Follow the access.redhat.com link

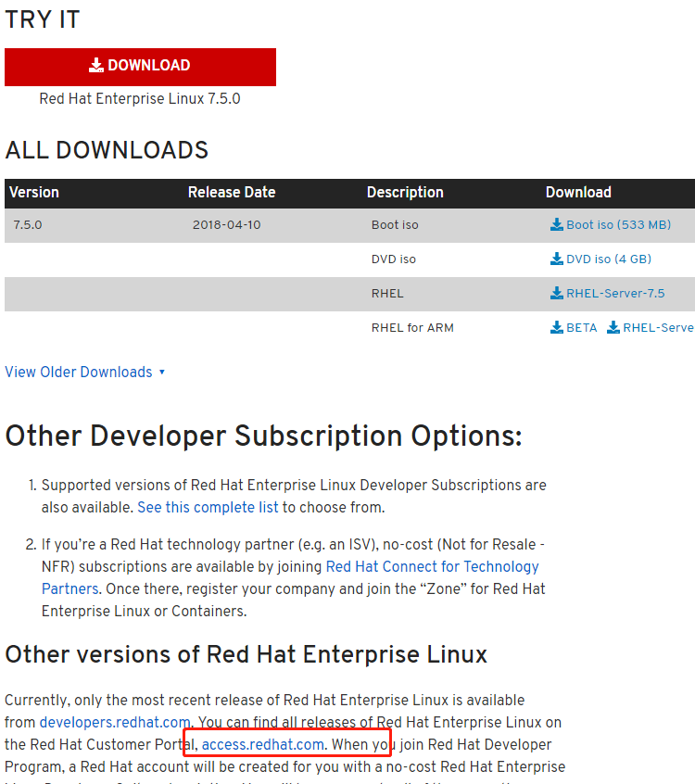coord(262,744)
